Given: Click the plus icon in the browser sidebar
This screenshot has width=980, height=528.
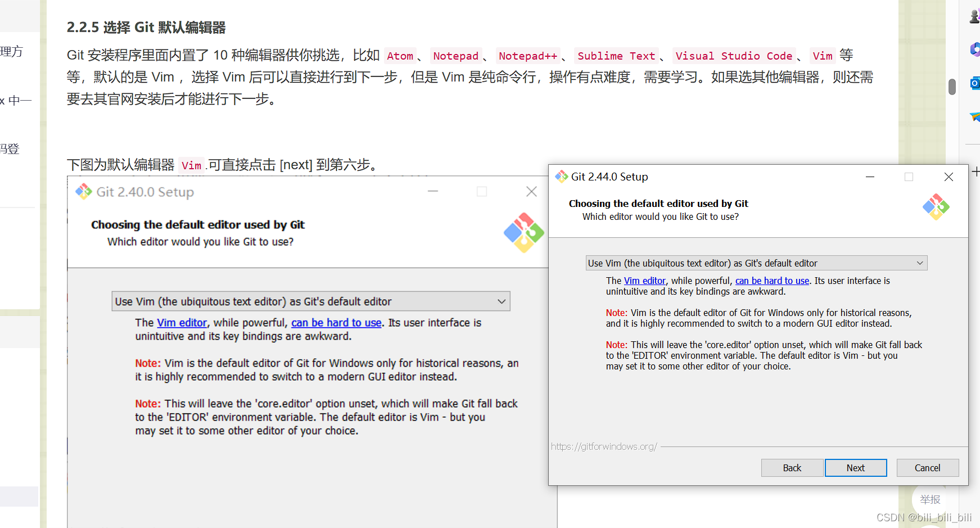Looking at the screenshot, I should 976,172.
